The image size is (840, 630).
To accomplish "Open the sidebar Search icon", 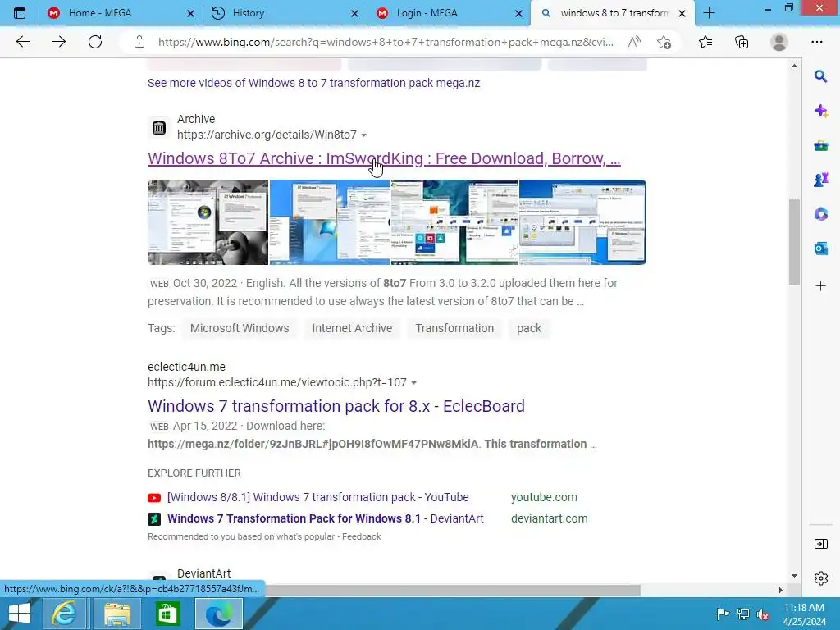I will [x=820, y=76].
